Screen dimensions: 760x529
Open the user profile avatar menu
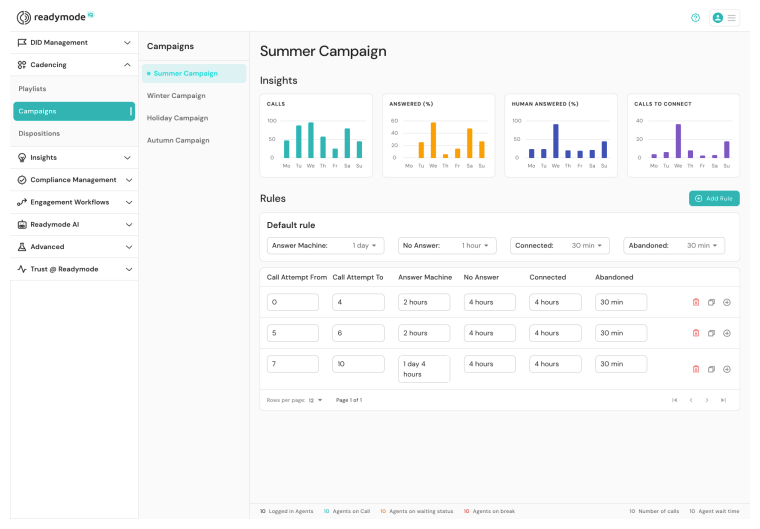(x=724, y=18)
